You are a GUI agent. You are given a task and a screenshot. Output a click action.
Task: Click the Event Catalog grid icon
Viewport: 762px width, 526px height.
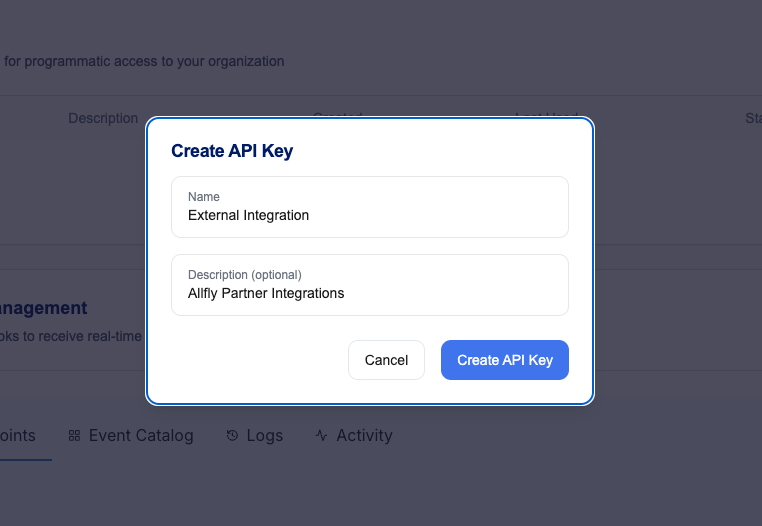click(74, 436)
